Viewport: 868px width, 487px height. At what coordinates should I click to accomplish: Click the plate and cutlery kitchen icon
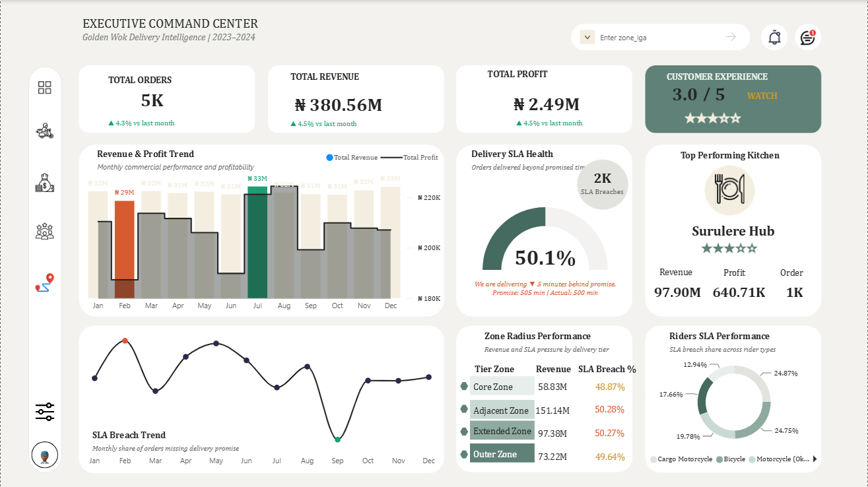(729, 191)
